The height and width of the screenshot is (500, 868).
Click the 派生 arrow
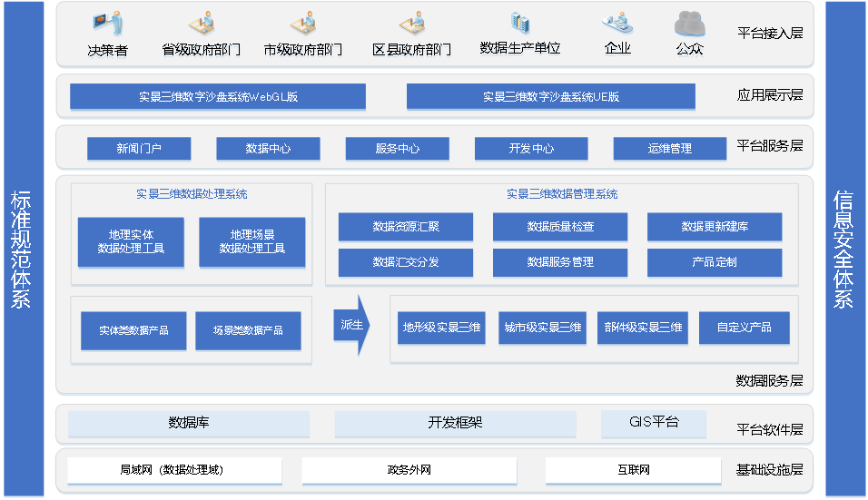coord(351,325)
